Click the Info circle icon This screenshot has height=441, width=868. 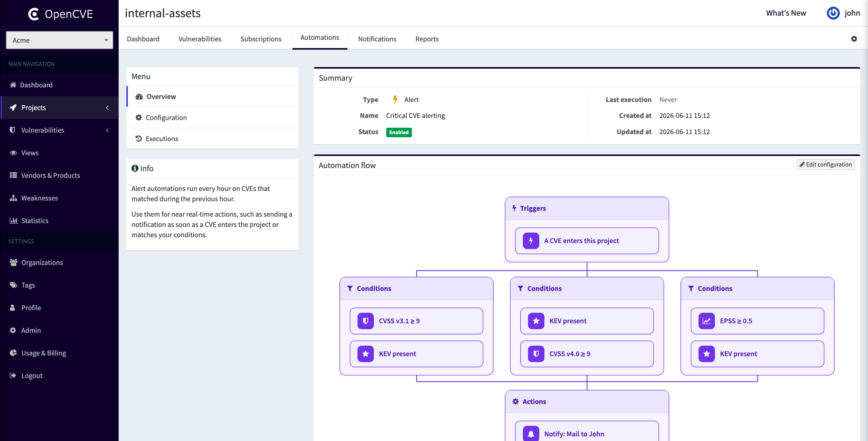[x=135, y=168]
